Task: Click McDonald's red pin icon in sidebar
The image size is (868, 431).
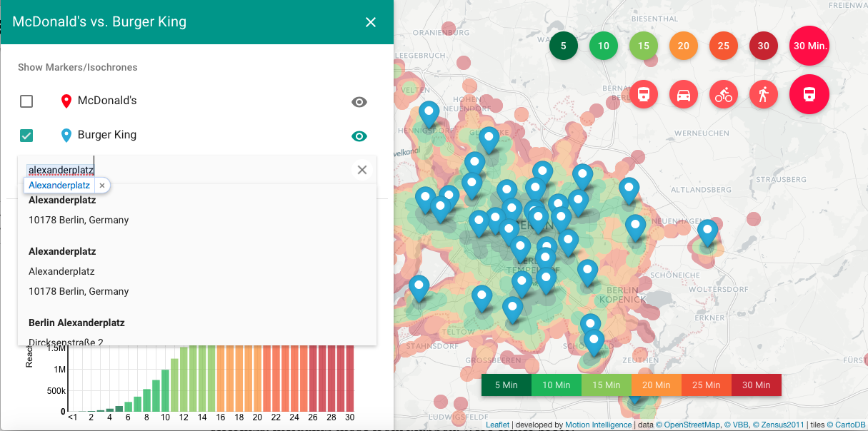Action: pos(66,101)
